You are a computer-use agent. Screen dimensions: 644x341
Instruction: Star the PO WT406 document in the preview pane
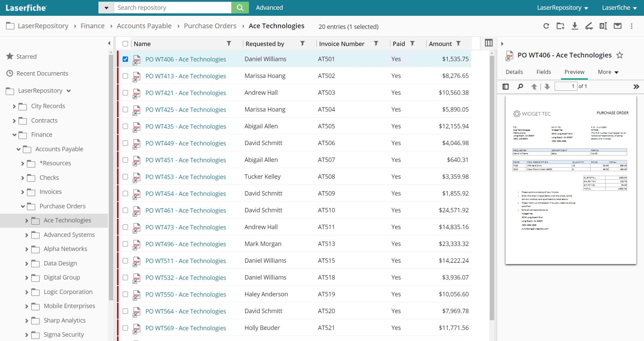(619, 55)
